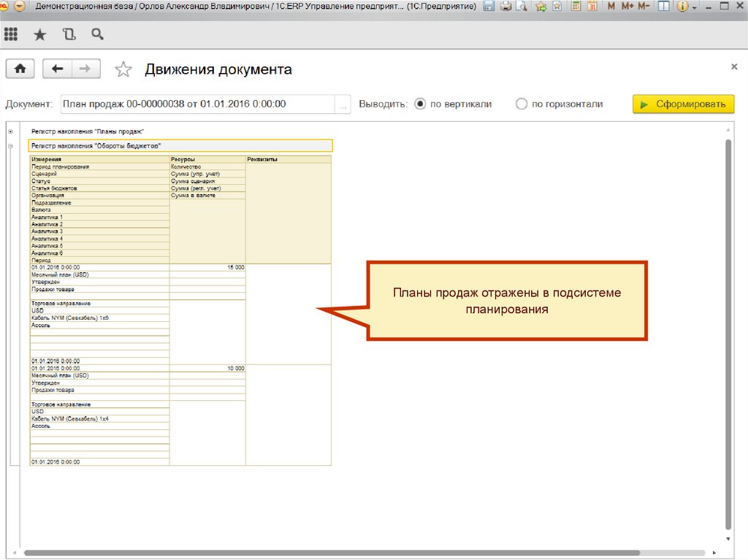Open the document selection ellipsis button
Image resolution: width=748 pixels, height=560 pixels.
(x=343, y=104)
